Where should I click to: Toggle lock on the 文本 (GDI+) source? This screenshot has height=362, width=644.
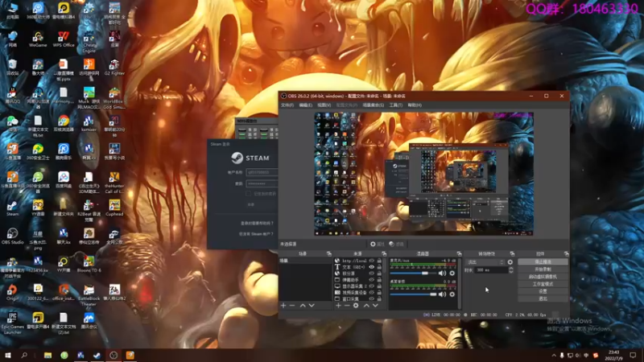pyautogui.click(x=379, y=267)
